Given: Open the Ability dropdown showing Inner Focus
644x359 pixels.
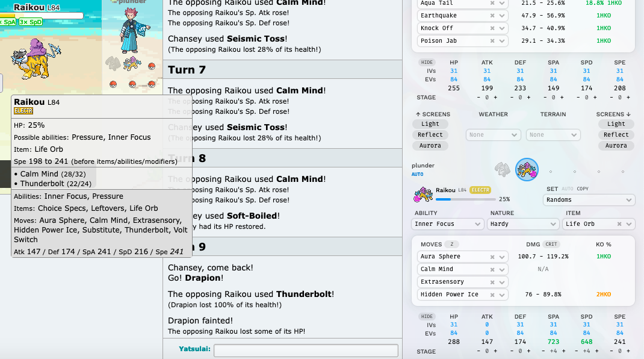Looking at the screenshot, I should [x=448, y=224].
